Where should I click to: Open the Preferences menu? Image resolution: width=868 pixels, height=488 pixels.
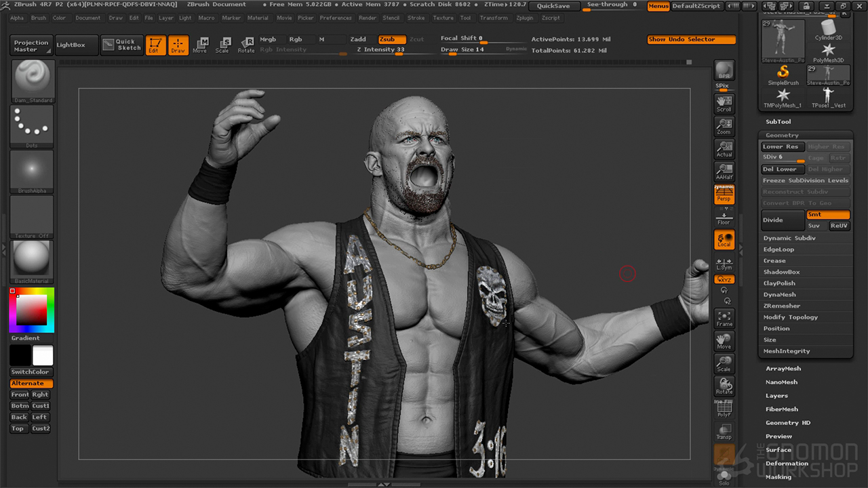click(336, 18)
